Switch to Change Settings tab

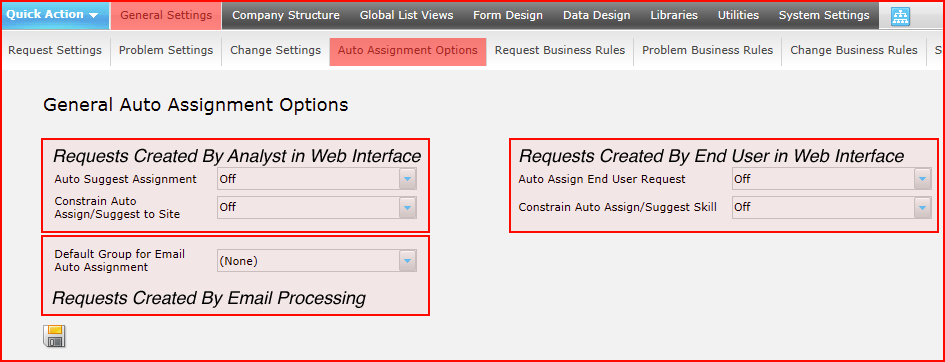275,51
